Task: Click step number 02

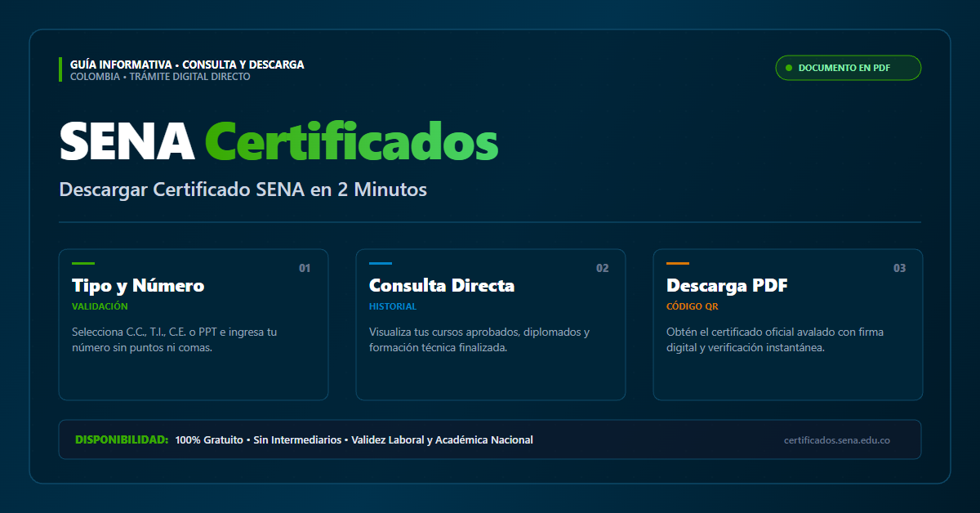Action: (x=602, y=268)
